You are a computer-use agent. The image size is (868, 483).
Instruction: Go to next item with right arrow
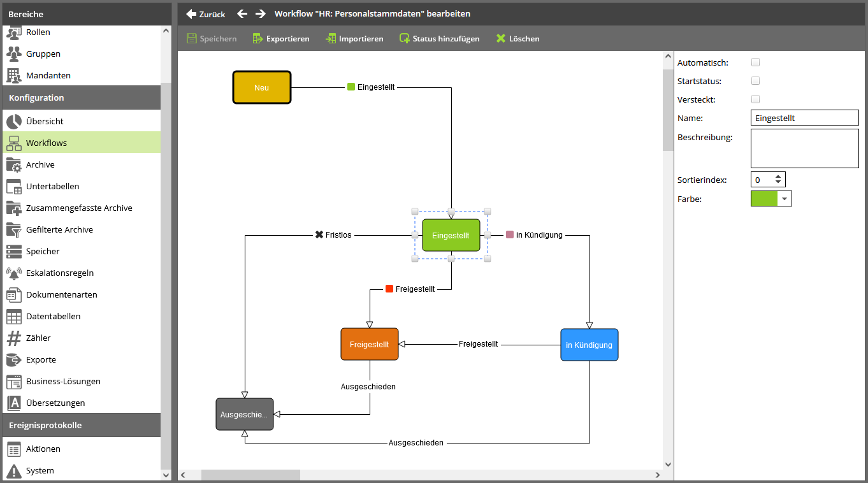pos(260,13)
